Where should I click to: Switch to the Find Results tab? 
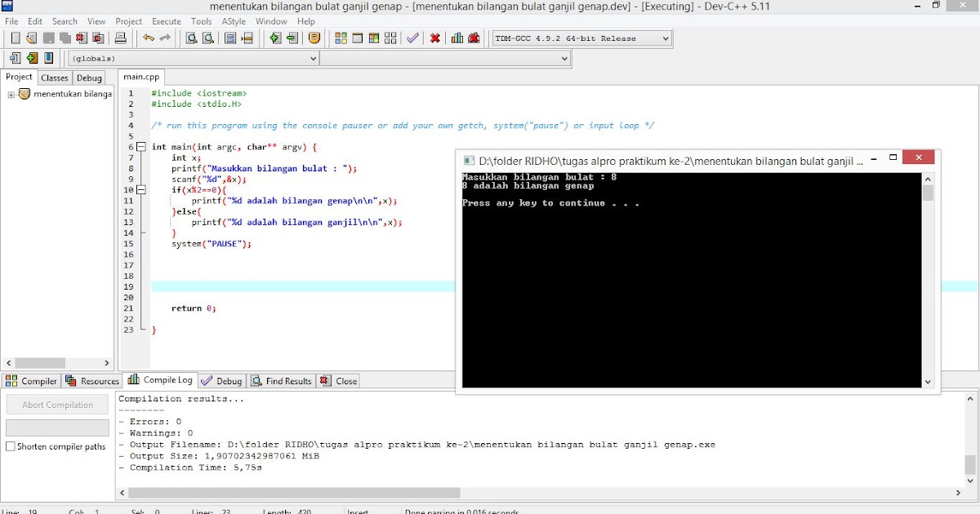(282, 381)
